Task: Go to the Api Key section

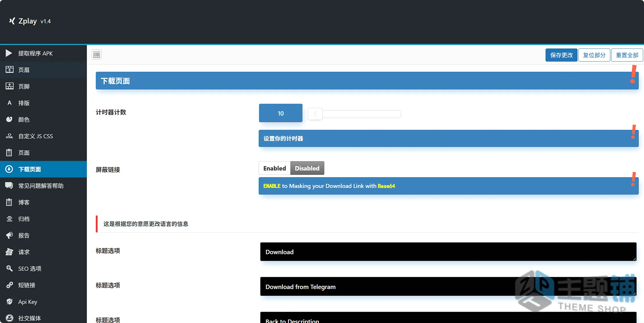Action: 44,302
